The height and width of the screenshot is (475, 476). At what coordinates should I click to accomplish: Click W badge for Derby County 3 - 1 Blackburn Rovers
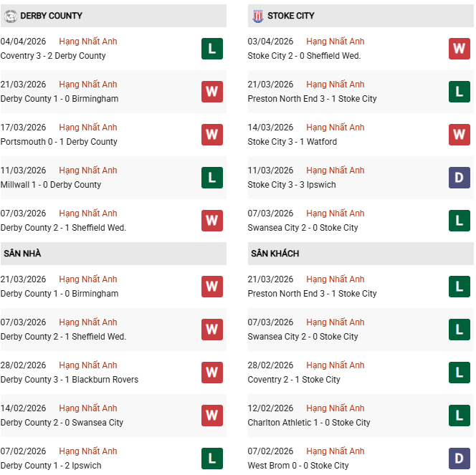click(x=212, y=373)
